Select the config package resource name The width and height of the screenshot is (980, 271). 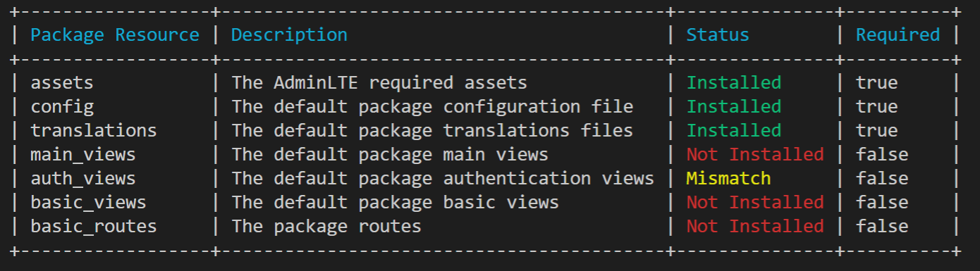(62, 107)
